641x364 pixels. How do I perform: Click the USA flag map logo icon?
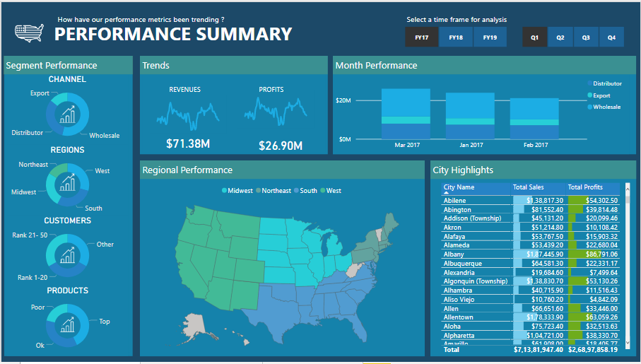(29, 32)
